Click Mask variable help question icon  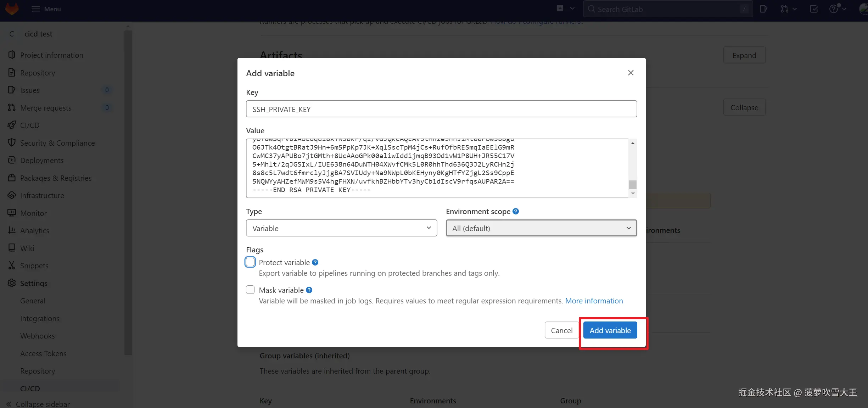(309, 290)
